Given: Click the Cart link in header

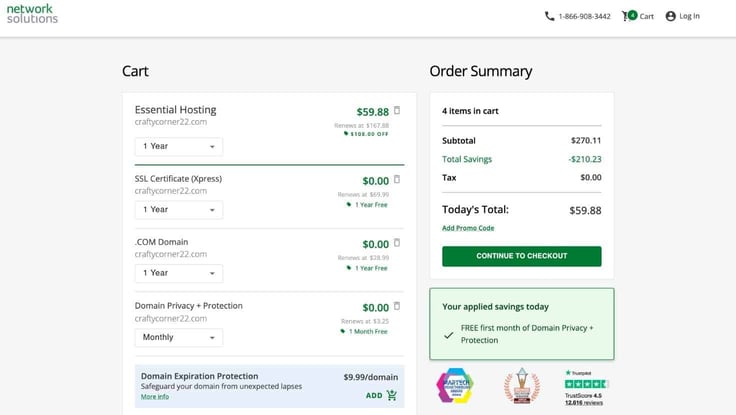Looking at the screenshot, I should (646, 16).
